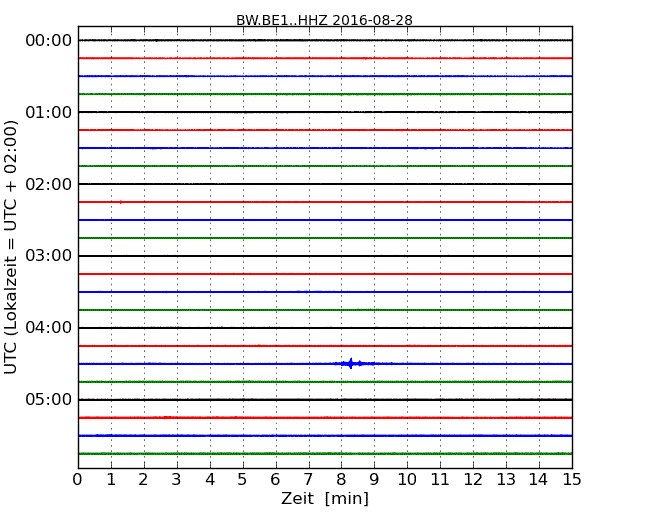650x520 pixels.
Task: Click x-axis tick label 14
Action: [x=539, y=480]
